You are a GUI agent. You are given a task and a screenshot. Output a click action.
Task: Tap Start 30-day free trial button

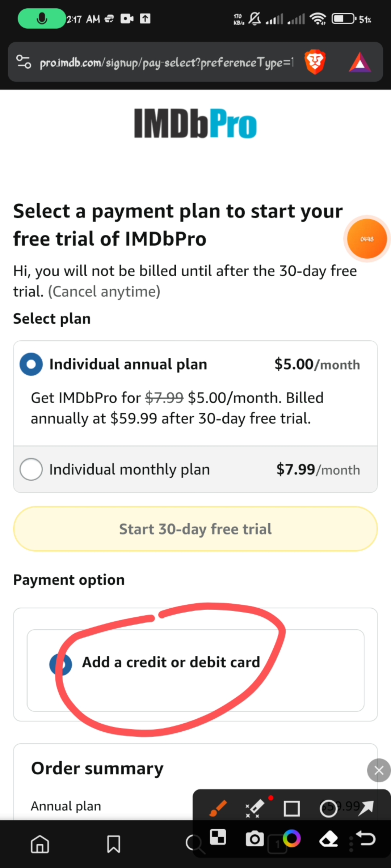[x=195, y=529]
